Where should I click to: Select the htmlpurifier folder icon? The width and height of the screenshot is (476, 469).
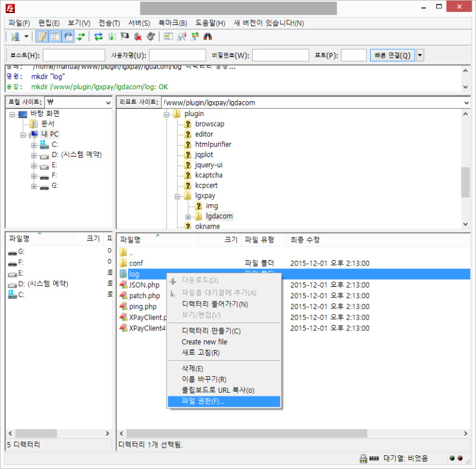click(188, 145)
